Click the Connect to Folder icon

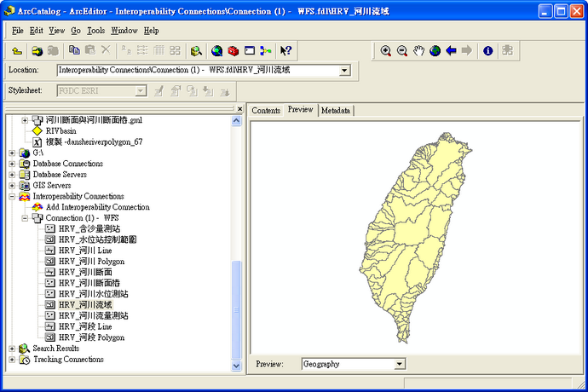pos(37,51)
